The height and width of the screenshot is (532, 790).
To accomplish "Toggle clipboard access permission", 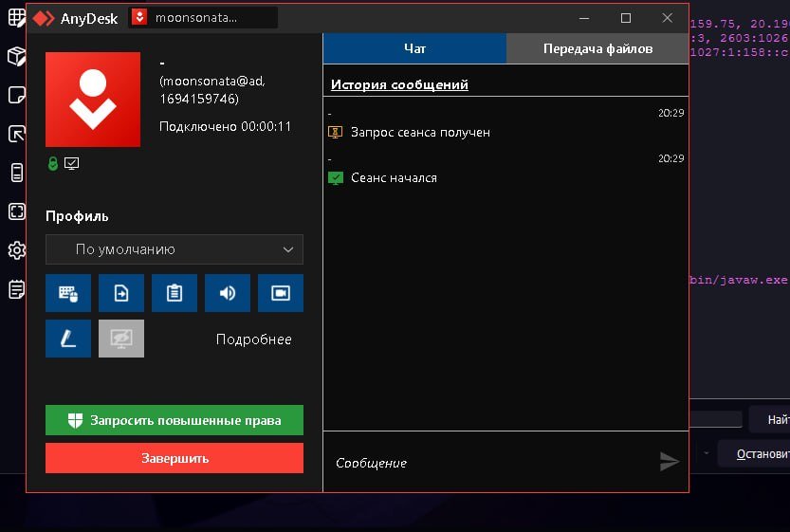I will pos(175,293).
